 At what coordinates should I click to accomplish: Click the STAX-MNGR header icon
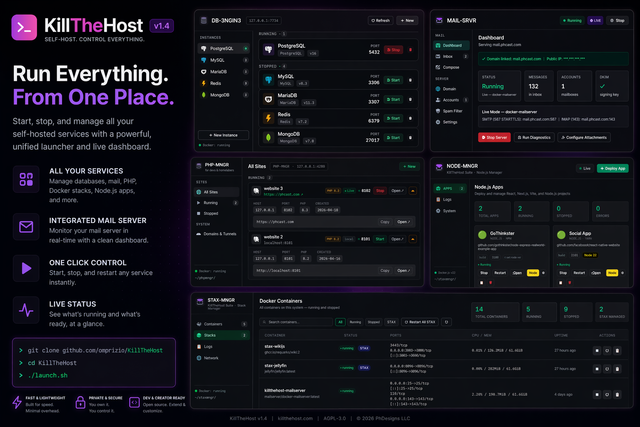pyautogui.click(x=200, y=302)
